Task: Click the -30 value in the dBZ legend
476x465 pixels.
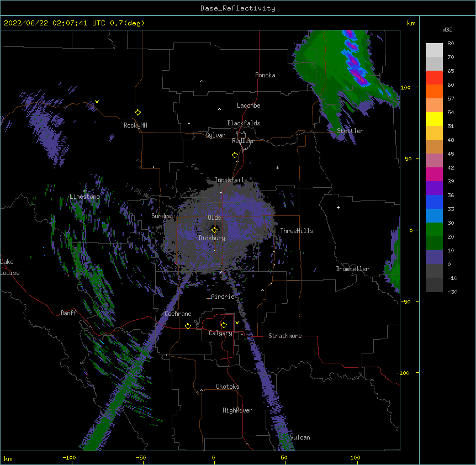Action: click(x=452, y=292)
